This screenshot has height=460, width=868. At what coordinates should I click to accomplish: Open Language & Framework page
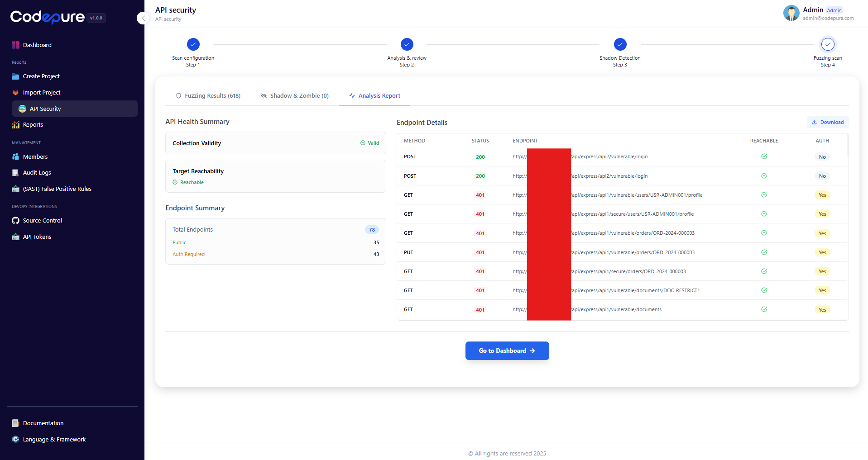[54, 439]
